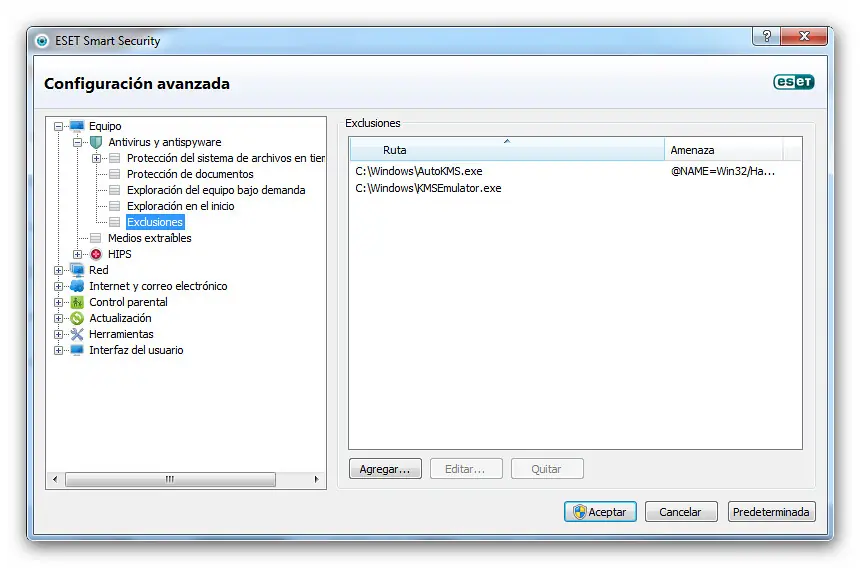Click the Red network icon
Screen dimensions: 861x568
(77, 270)
